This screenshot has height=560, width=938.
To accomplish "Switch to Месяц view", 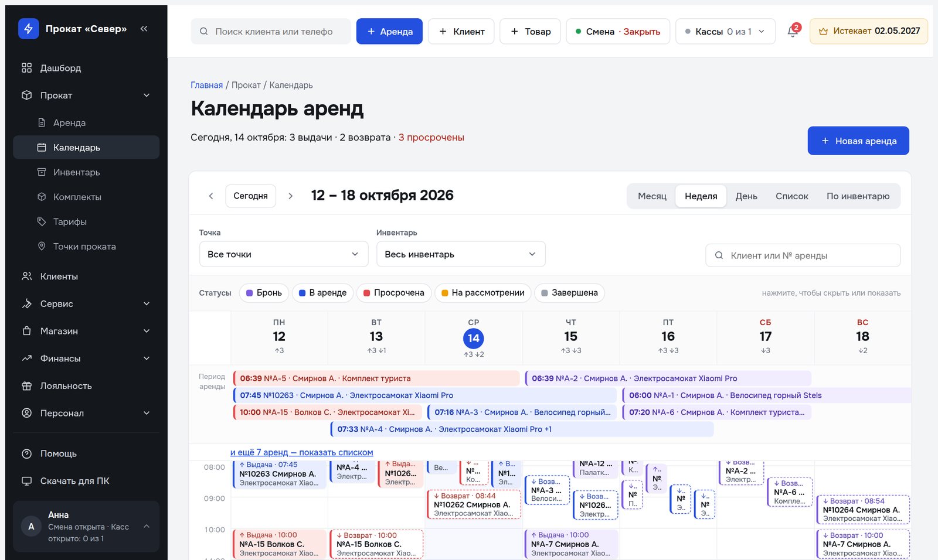I will pos(652,196).
